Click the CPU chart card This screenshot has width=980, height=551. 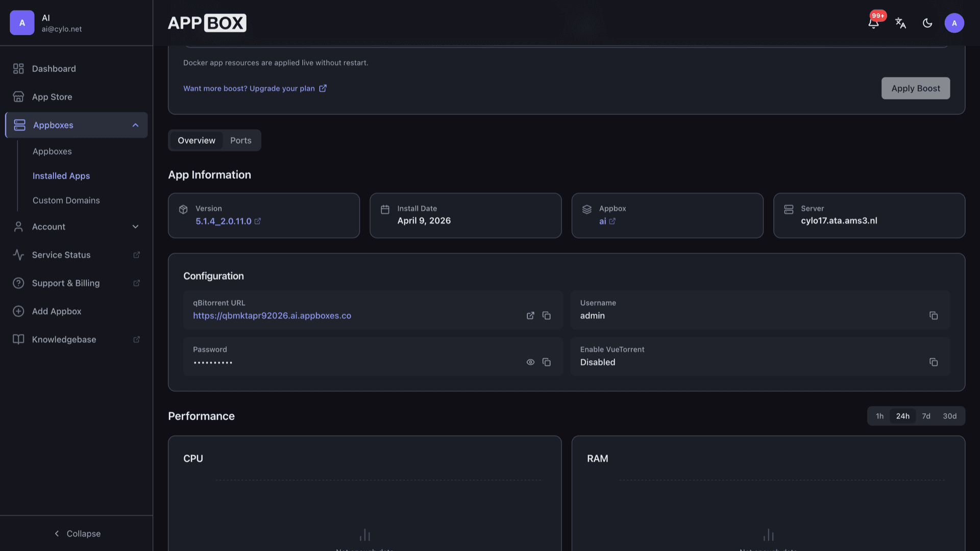364,493
